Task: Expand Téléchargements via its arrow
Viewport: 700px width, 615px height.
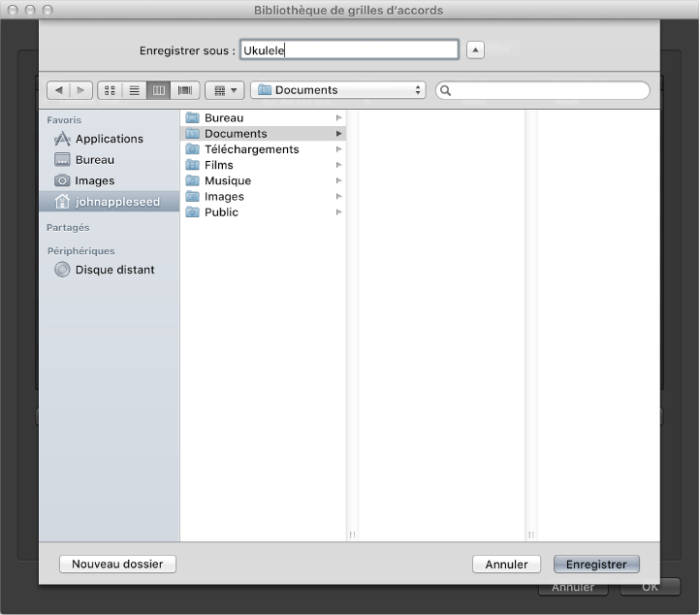Action: [x=338, y=149]
